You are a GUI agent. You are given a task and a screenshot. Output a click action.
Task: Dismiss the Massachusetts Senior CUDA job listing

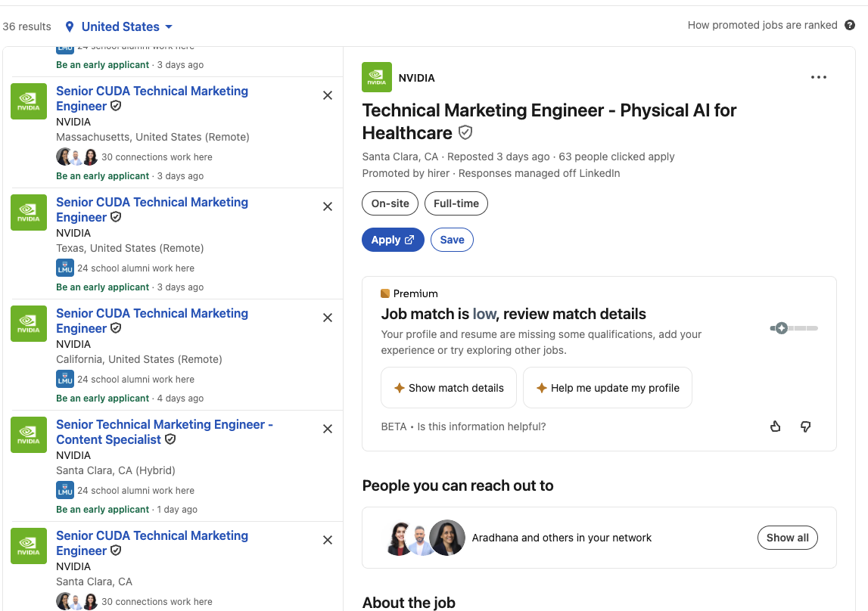point(328,95)
